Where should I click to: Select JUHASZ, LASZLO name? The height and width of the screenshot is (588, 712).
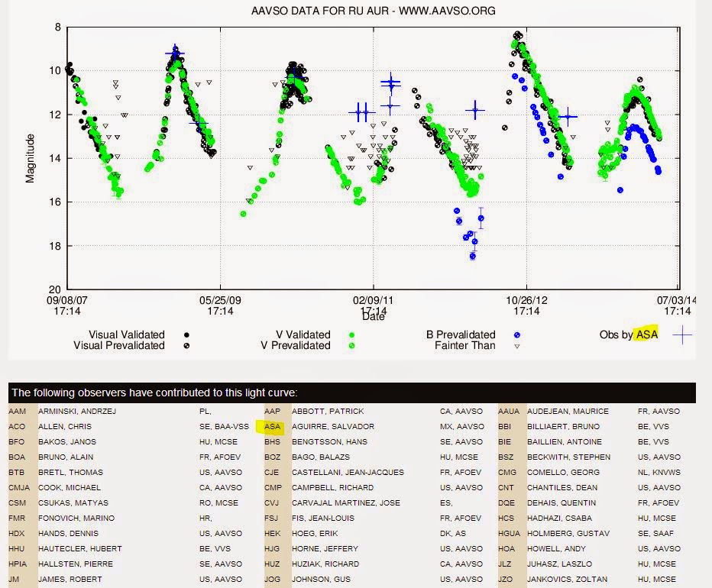pyautogui.click(x=559, y=564)
